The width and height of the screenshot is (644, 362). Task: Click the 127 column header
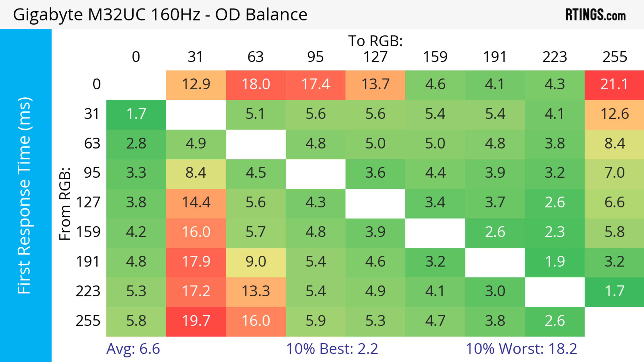click(375, 57)
